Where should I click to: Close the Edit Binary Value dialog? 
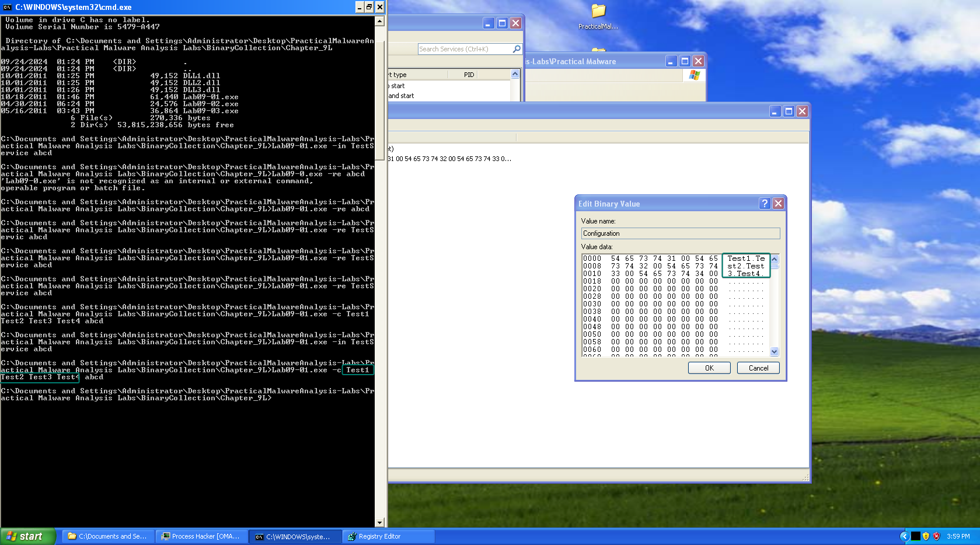point(778,204)
